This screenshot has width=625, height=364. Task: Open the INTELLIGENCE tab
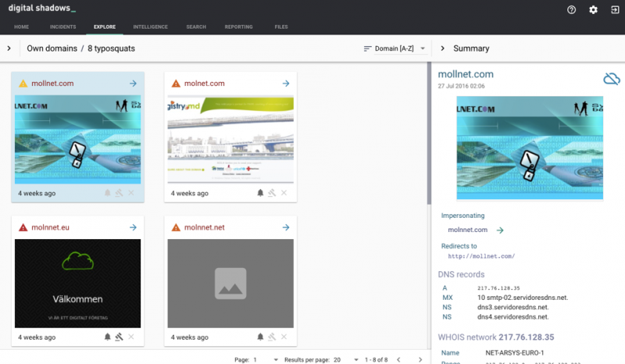pyautogui.click(x=150, y=27)
